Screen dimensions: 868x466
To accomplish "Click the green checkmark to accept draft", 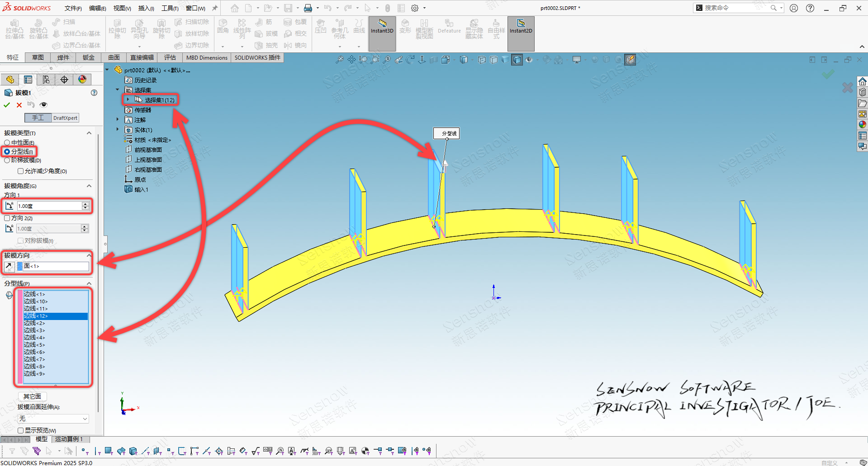I will coord(7,105).
